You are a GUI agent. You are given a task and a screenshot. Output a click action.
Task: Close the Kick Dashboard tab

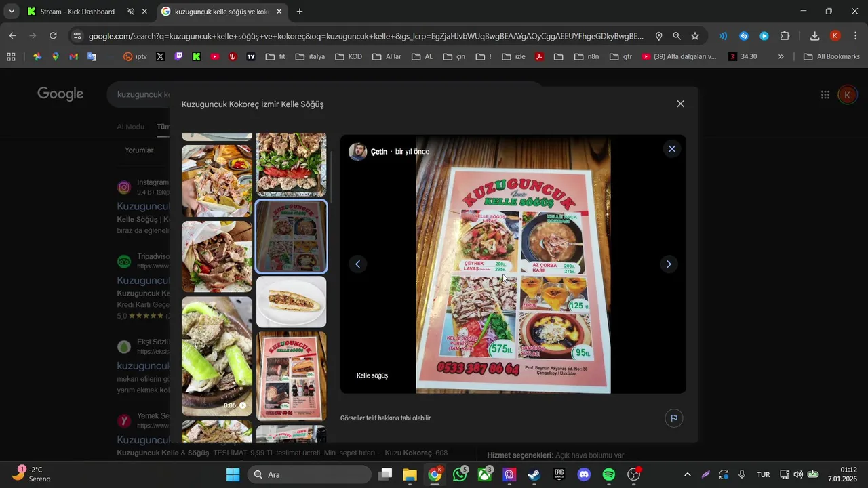click(x=144, y=12)
